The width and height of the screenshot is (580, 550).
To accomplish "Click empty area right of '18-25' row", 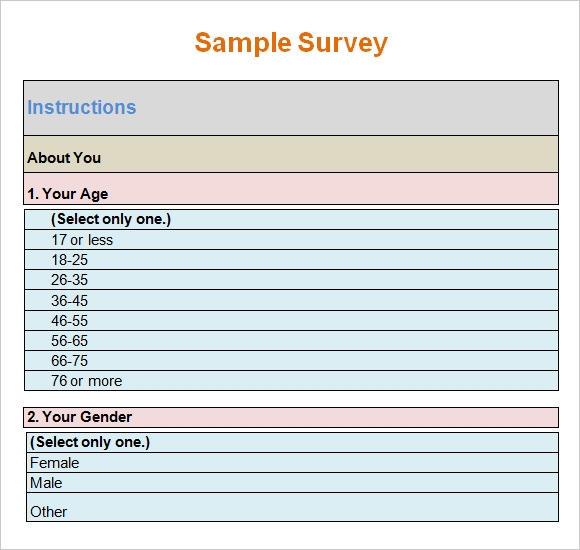I will click(x=322, y=260).
